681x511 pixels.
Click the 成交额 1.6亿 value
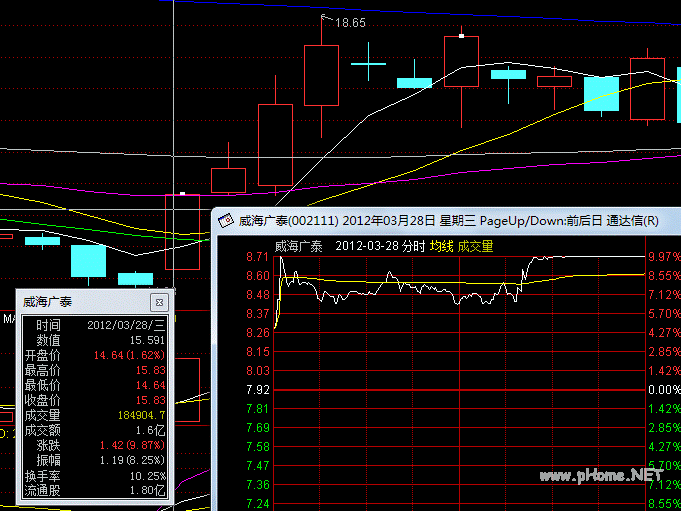[150, 431]
